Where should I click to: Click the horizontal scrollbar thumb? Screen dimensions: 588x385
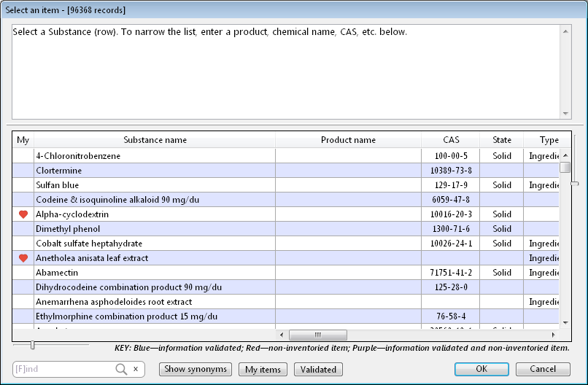click(318, 335)
